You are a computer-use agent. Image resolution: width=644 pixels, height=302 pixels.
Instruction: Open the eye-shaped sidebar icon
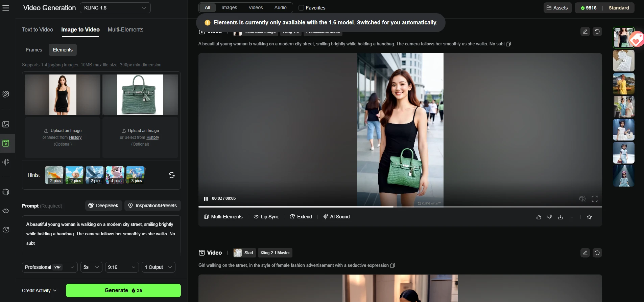pyautogui.click(x=6, y=211)
